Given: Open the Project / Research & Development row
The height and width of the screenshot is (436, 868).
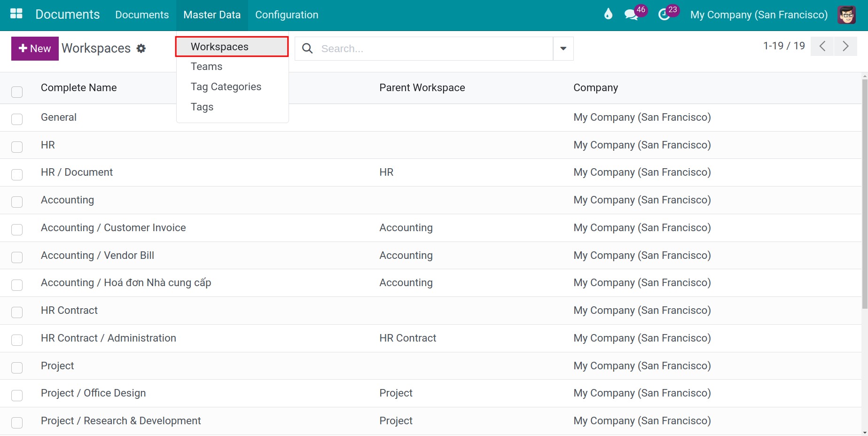Looking at the screenshot, I should (430, 421).
